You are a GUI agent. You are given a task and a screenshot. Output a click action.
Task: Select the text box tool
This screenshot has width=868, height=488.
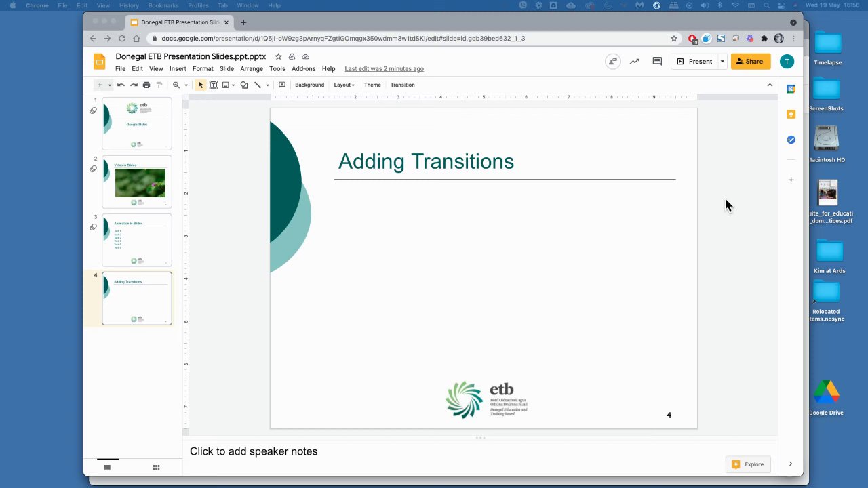pos(213,85)
